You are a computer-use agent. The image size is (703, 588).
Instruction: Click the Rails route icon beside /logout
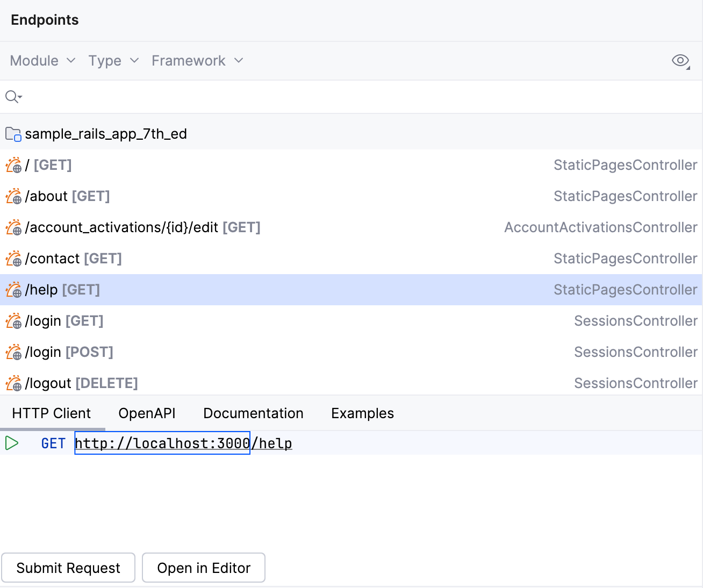[x=13, y=383]
